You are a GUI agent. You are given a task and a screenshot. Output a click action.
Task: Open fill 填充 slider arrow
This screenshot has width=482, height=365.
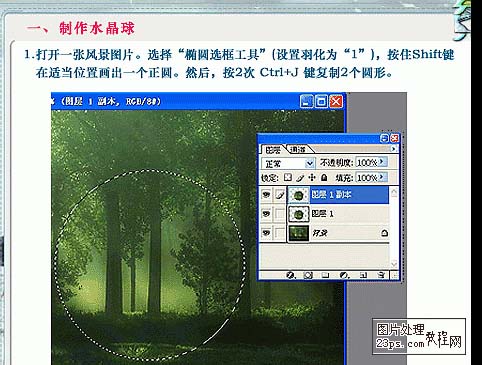click(382, 177)
